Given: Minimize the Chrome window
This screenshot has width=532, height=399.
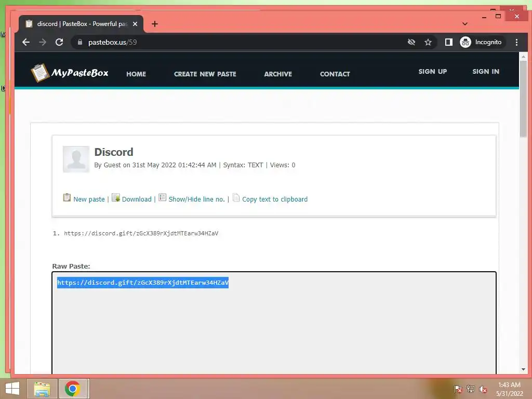Looking at the screenshot, I should coord(484,17).
